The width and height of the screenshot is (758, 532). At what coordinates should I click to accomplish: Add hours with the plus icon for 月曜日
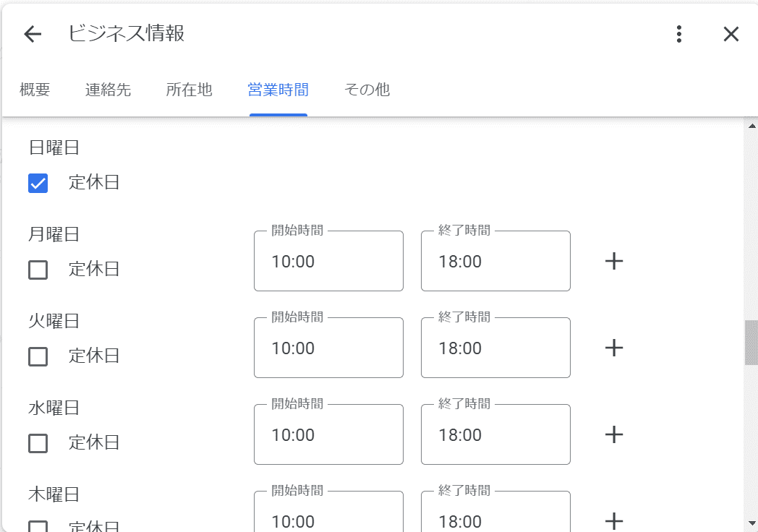pyautogui.click(x=614, y=261)
